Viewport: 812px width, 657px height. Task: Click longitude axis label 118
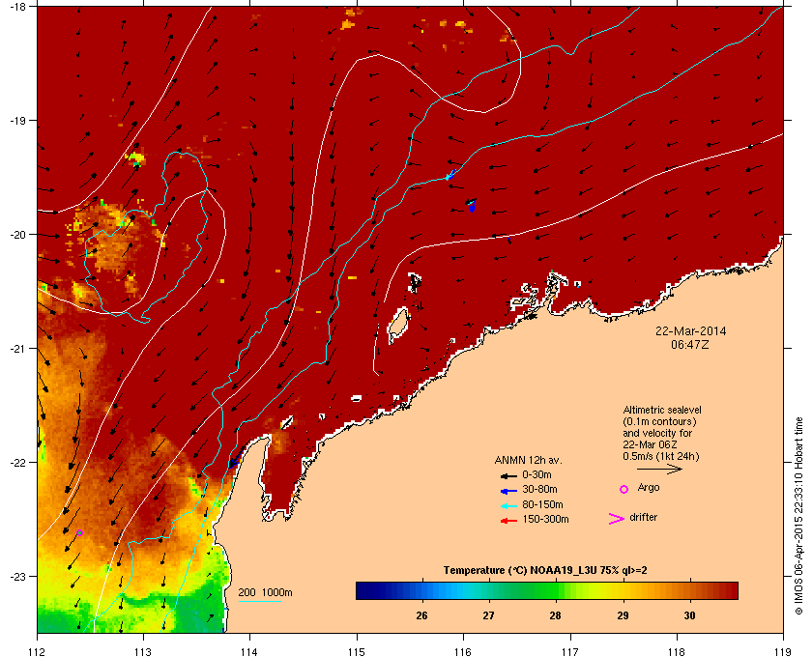pyautogui.click(x=677, y=651)
